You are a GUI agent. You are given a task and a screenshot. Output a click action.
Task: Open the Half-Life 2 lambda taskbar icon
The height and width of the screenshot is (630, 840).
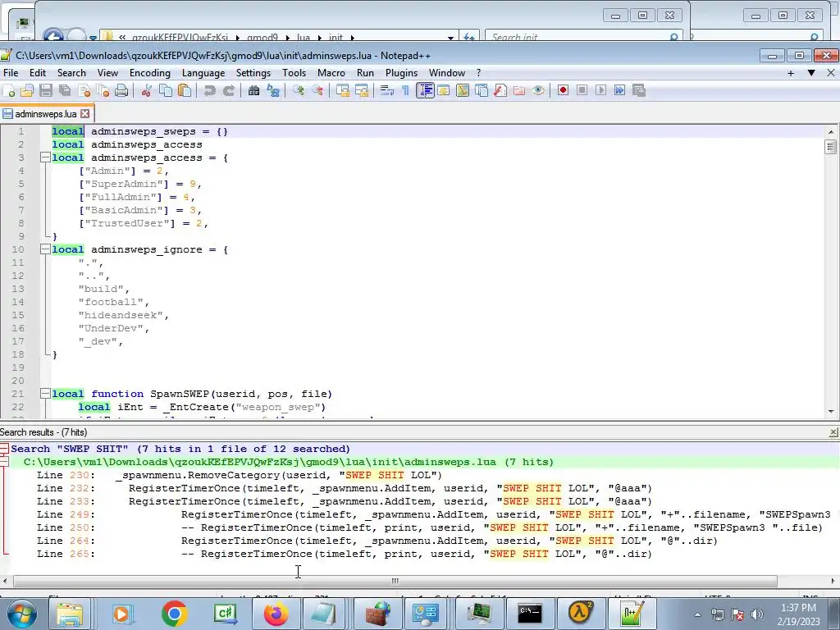pyautogui.click(x=581, y=614)
